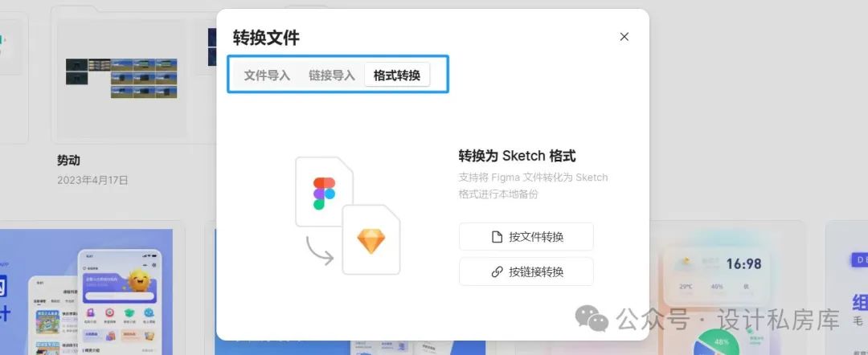Select the 格式转换 tab
The image size is (868, 355).
tap(397, 75)
